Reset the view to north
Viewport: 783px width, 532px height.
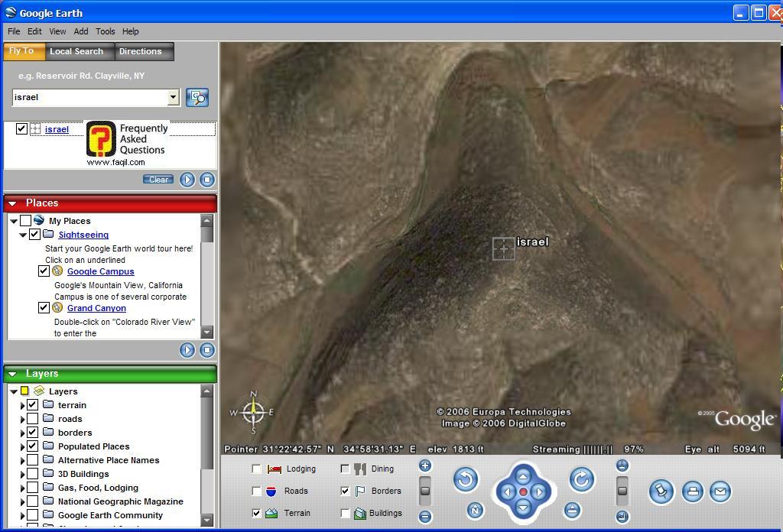(475, 510)
